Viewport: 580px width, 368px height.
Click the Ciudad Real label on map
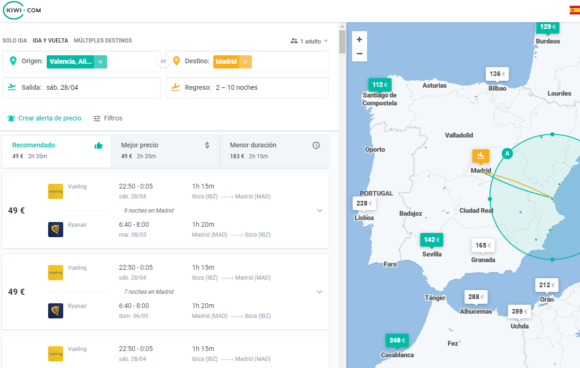476,210
